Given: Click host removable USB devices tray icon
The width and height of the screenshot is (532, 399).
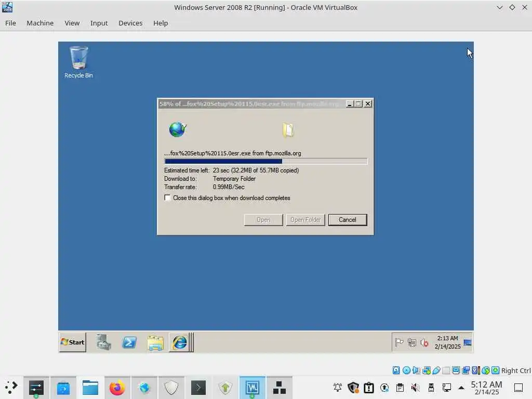Looking at the screenshot, I should pos(431,387).
